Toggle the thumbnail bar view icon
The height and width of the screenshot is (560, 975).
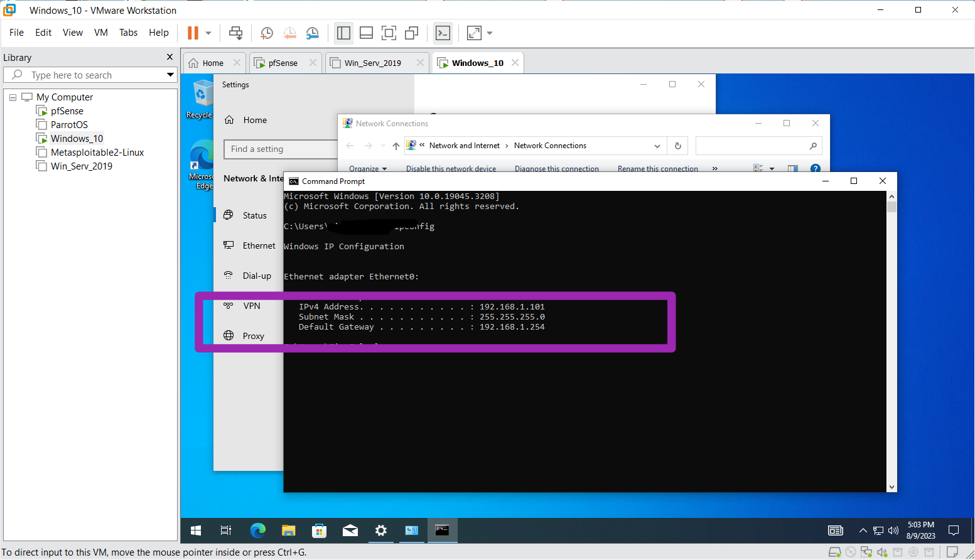tap(366, 33)
